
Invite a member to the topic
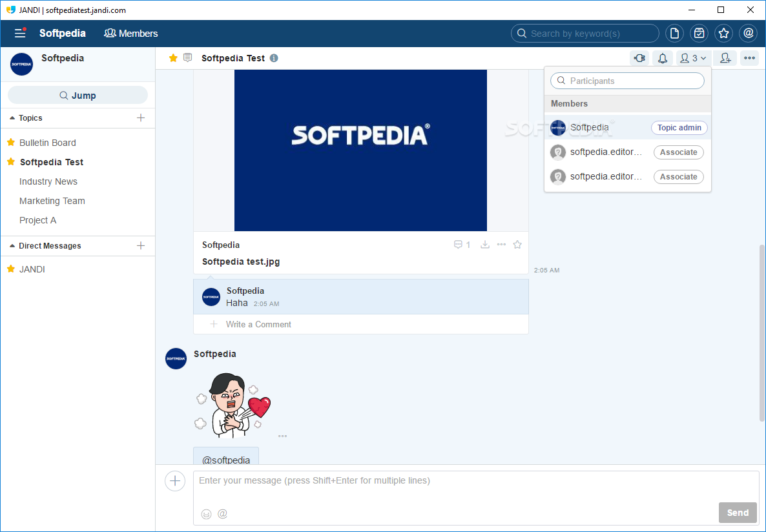725,58
